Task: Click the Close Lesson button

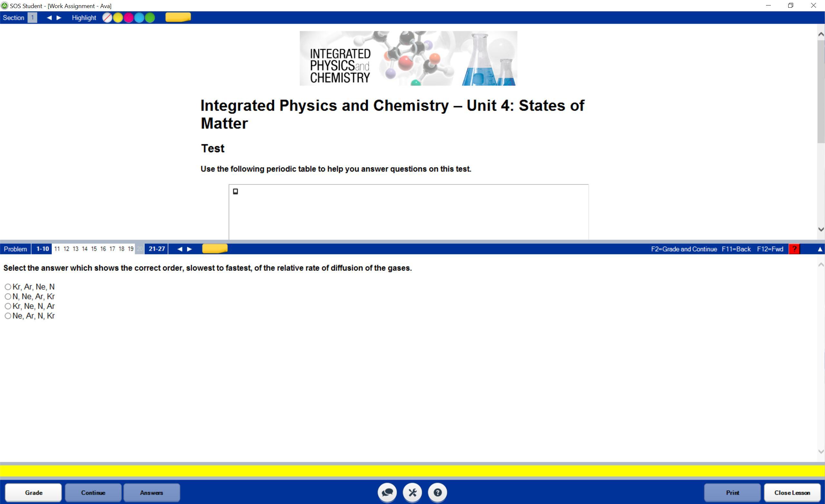Action: click(x=792, y=492)
